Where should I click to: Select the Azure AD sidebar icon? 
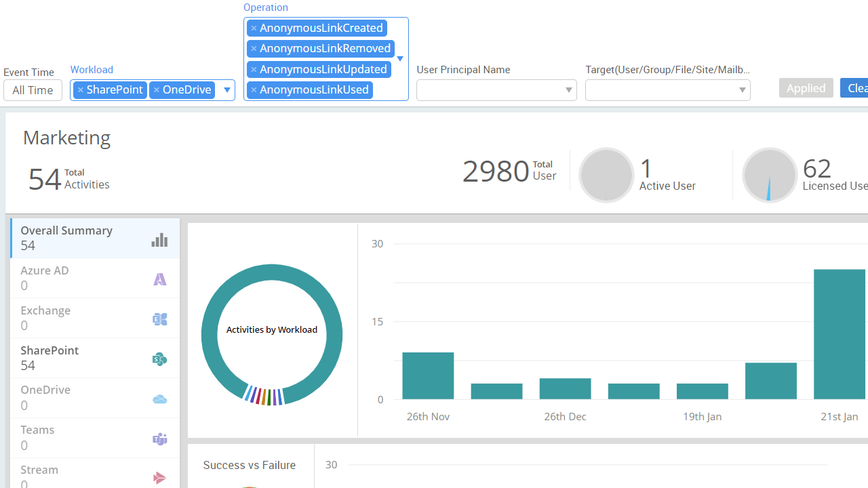click(159, 279)
